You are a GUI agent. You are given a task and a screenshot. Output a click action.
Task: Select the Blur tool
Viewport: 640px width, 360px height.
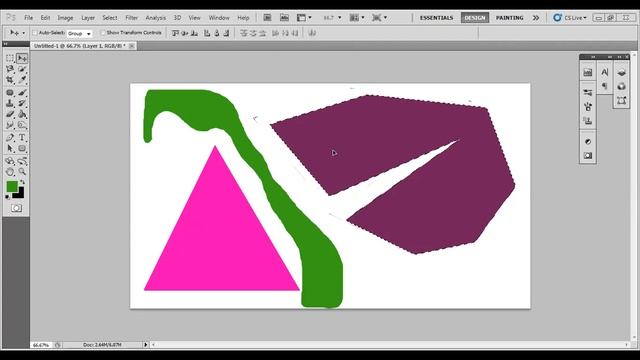click(10, 124)
